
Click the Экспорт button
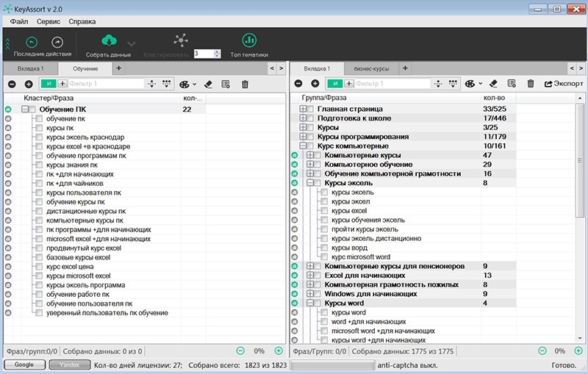point(564,84)
